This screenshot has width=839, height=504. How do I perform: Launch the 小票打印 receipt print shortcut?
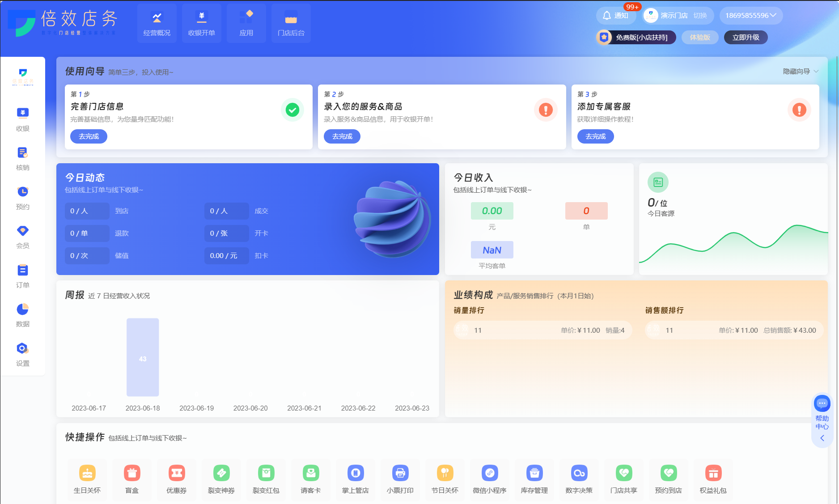pyautogui.click(x=400, y=473)
